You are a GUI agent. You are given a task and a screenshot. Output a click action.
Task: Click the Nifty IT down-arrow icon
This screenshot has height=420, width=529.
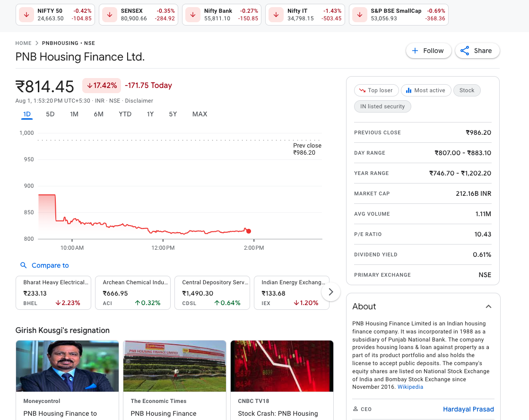[276, 15]
